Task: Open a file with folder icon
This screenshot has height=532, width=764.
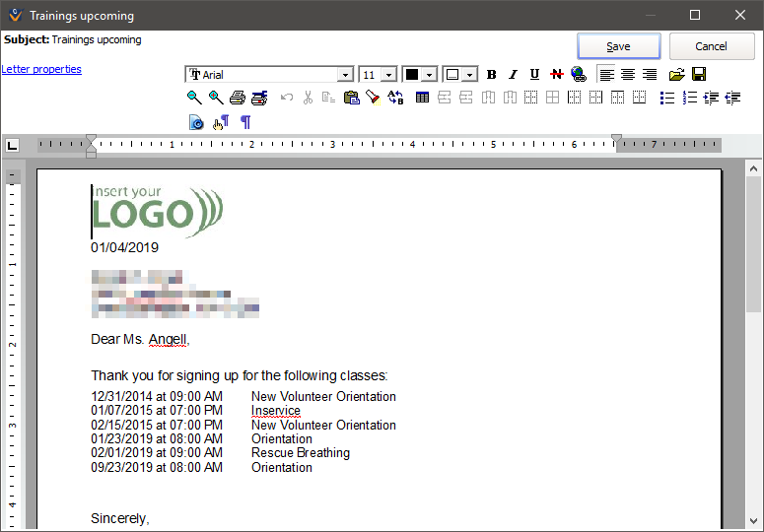Action: [677, 75]
